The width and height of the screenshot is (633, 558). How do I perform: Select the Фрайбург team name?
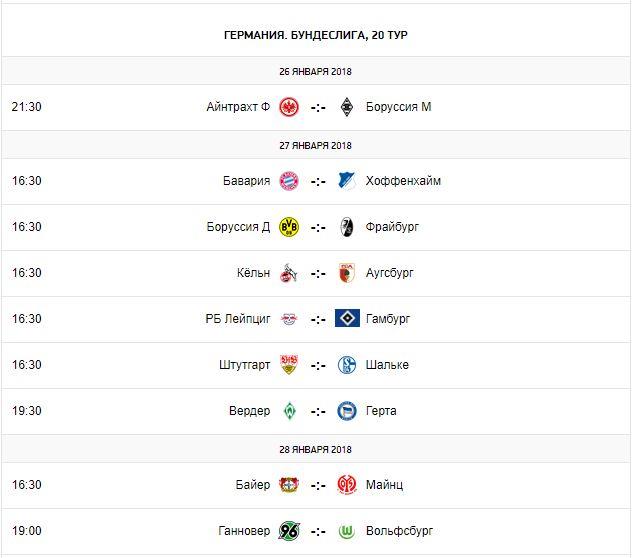(x=394, y=227)
